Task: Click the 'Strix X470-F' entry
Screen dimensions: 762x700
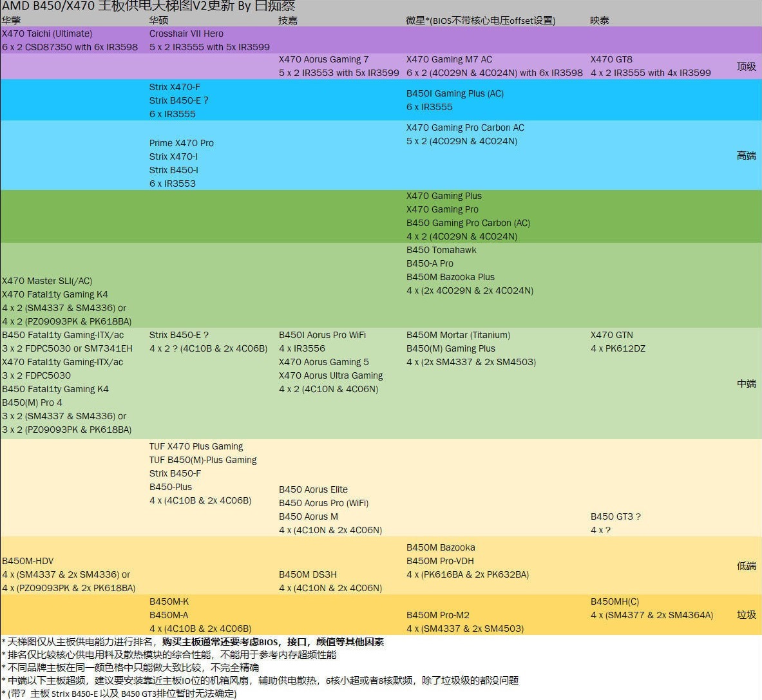Action: [x=175, y=87]
